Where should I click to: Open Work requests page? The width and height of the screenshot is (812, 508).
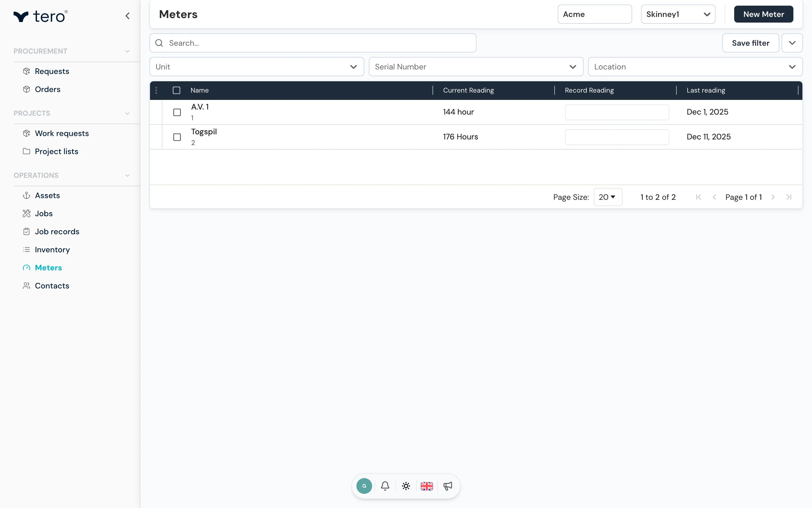(62, 133)
